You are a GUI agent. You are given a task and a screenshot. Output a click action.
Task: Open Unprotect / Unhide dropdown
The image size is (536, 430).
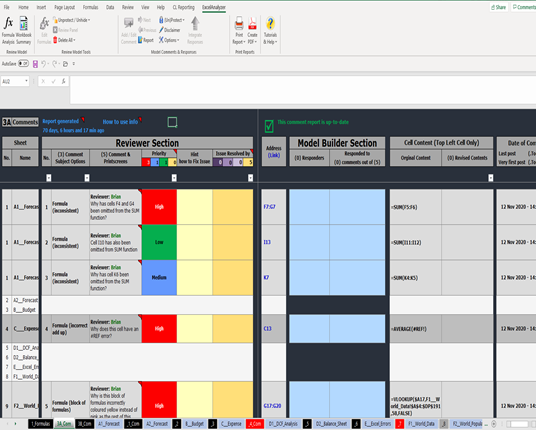72,20
